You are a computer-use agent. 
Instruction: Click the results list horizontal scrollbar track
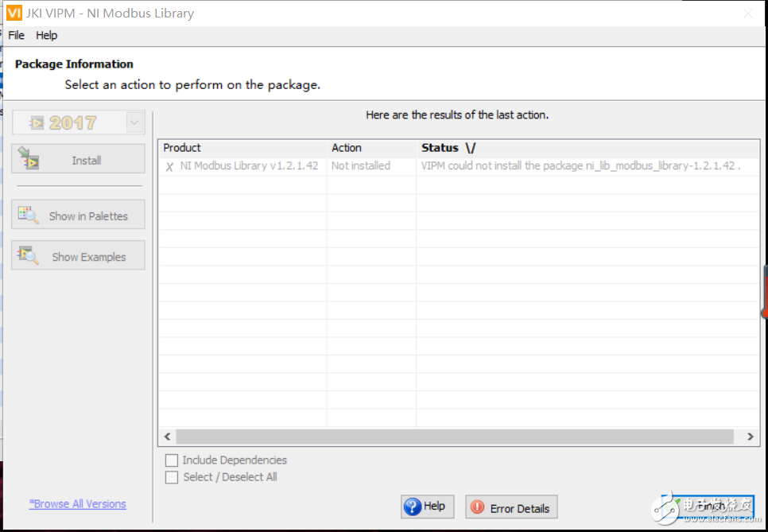pos(455,436)
